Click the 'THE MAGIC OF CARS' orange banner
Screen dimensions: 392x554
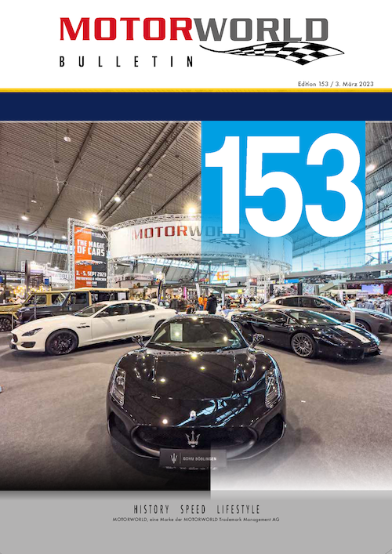point(91,257)
